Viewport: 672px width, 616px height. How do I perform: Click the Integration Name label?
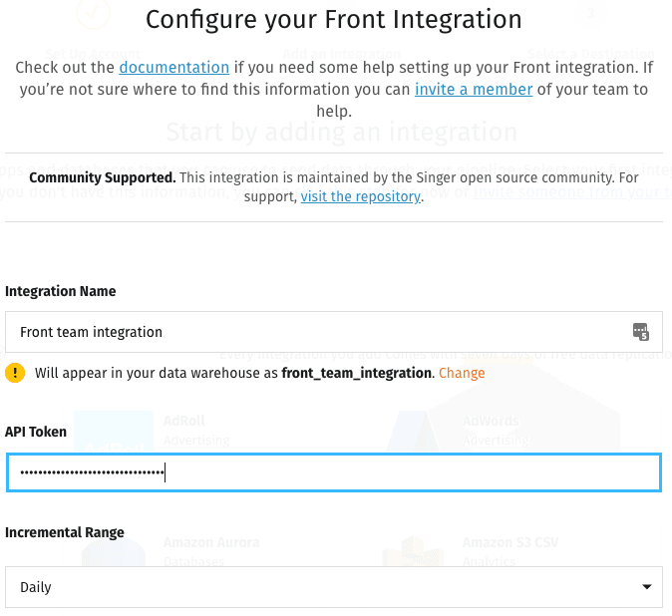coord(61,291)
